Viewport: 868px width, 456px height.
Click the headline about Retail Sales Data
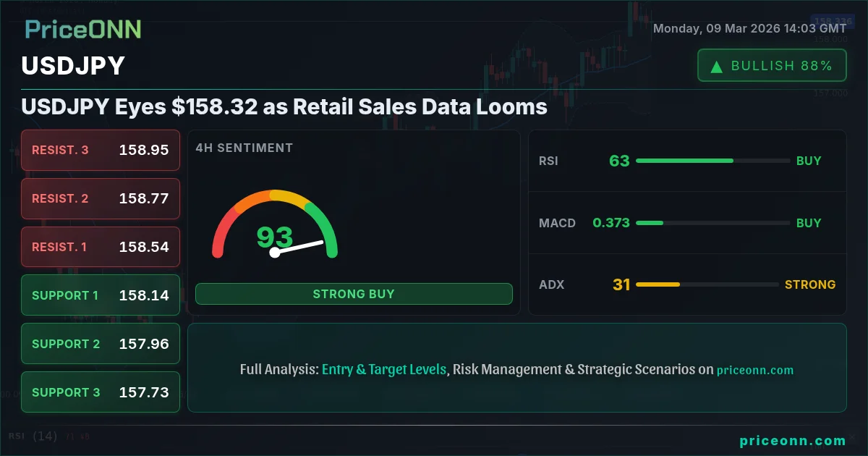[284, 107]
